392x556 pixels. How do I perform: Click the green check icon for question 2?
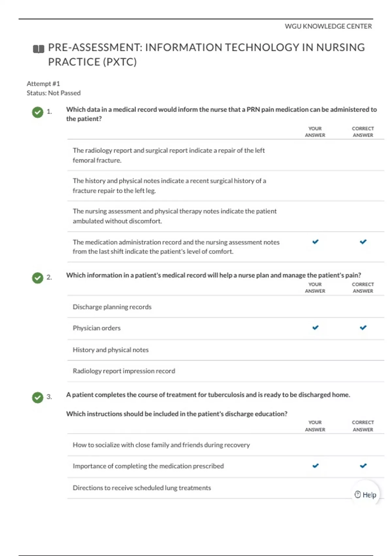pyautogui.click(x=38, y=278)
